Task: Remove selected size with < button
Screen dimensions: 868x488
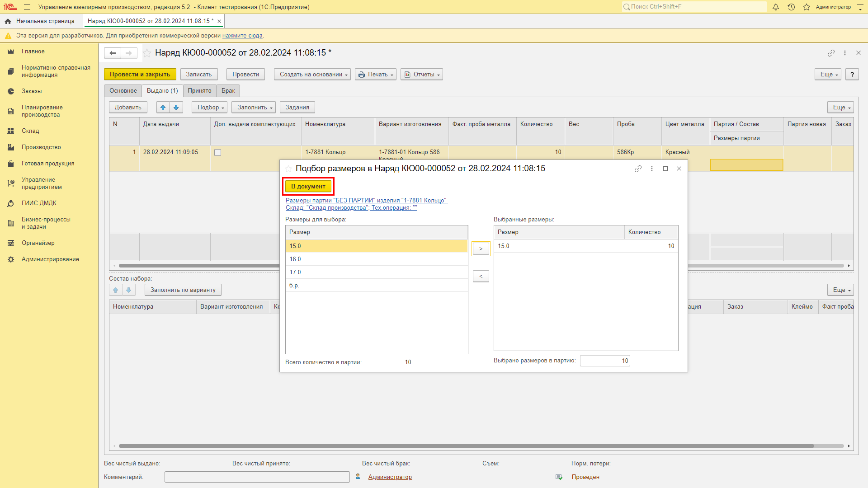Action: pos(481,276)
